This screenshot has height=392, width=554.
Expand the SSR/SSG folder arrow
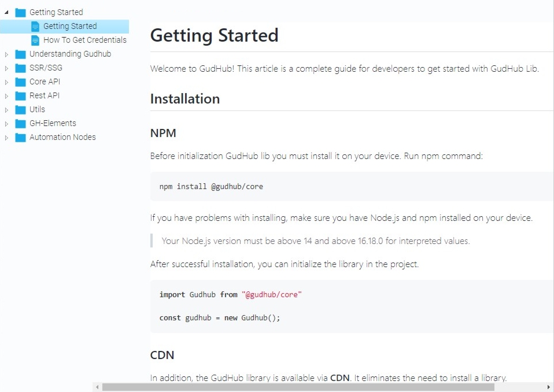tap(6, 68)
